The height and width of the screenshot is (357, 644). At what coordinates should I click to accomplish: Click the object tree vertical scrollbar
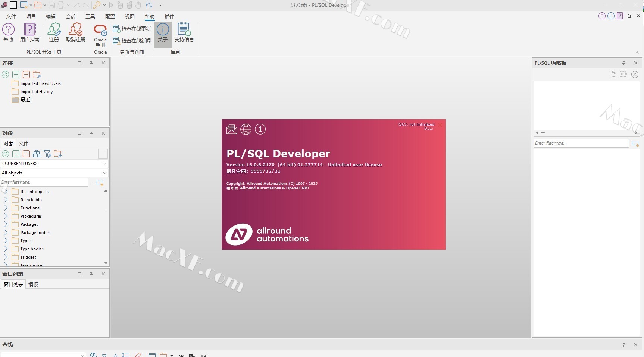[106, 227]
